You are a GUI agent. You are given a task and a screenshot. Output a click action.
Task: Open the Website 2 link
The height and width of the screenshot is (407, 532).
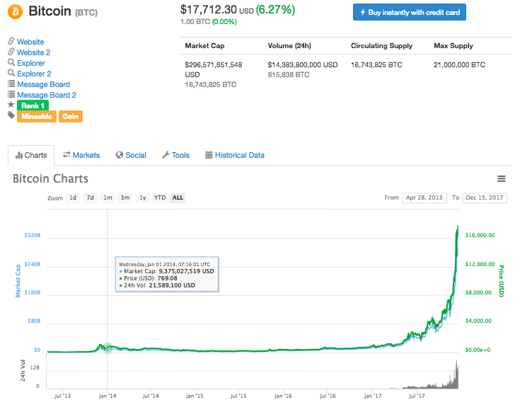pyautogui.click(x=33, y=52)
